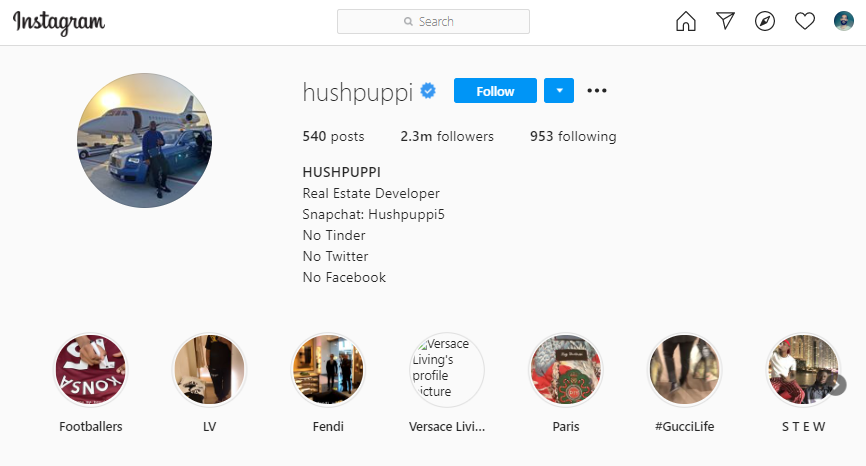View hushpuppi's profile picture
The image size is (866, 466).
[x=144, y=140]
